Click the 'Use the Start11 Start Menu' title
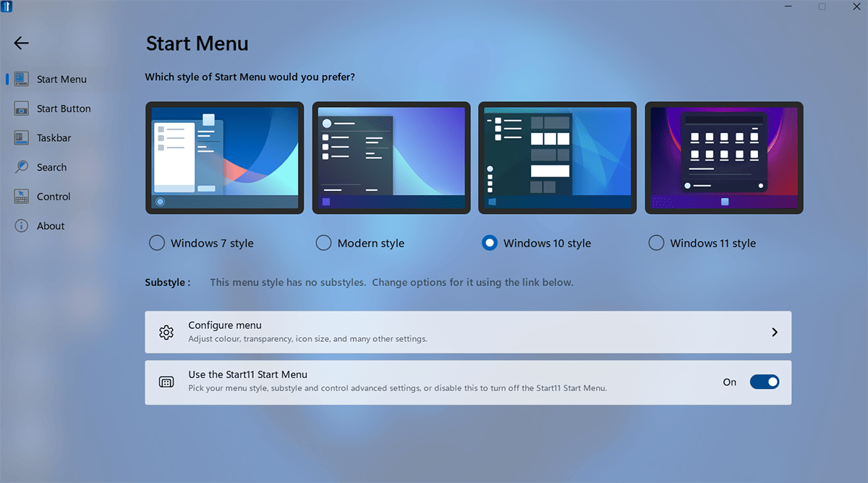This screenshot has width=868, height=483. 248,375
